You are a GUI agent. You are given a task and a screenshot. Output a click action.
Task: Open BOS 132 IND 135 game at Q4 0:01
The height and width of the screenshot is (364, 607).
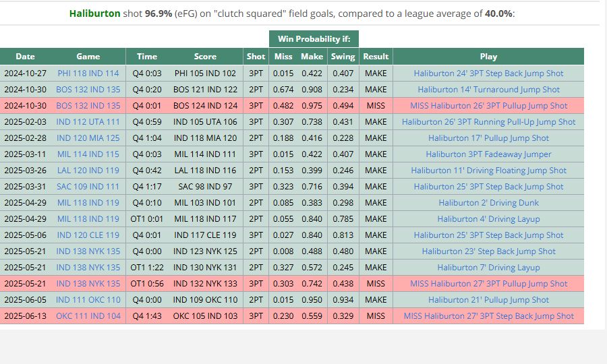click(x=88, y=106)
